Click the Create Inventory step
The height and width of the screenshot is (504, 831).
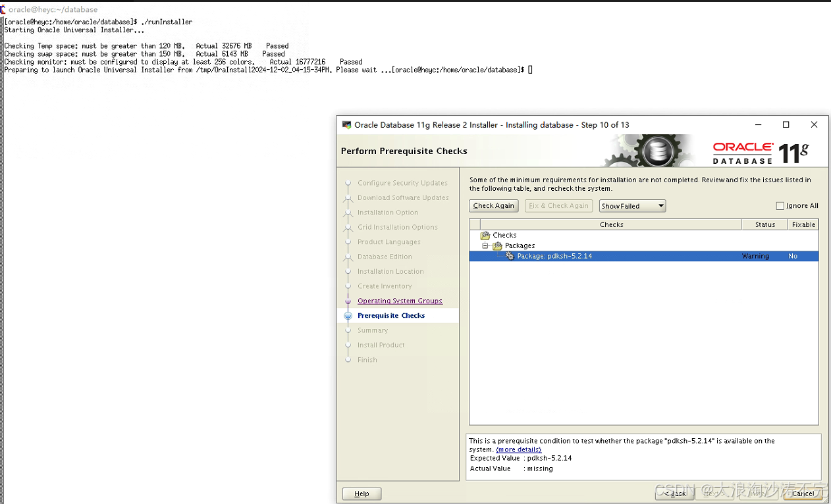385,286
